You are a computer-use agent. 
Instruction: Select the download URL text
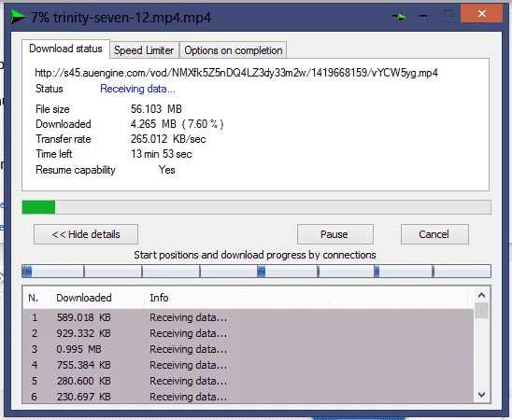pos(236,73)
